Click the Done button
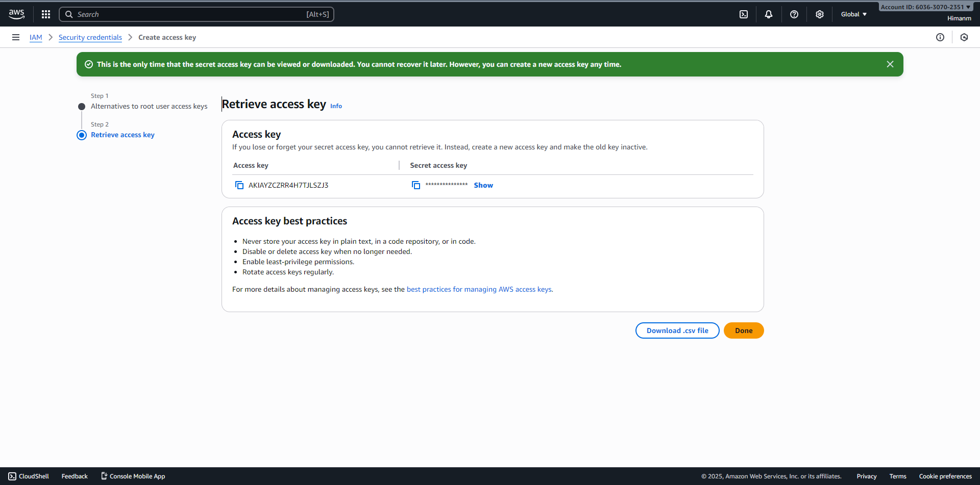 click(743, 330)
